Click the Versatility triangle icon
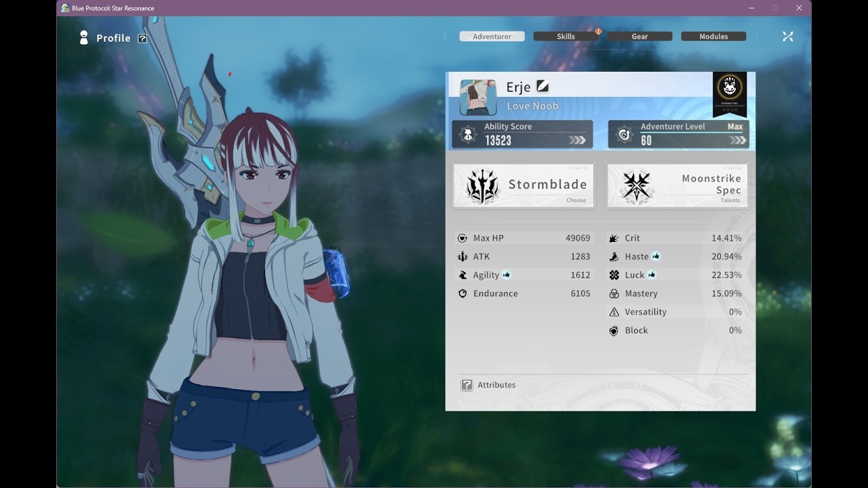 (x=614, y=312)
